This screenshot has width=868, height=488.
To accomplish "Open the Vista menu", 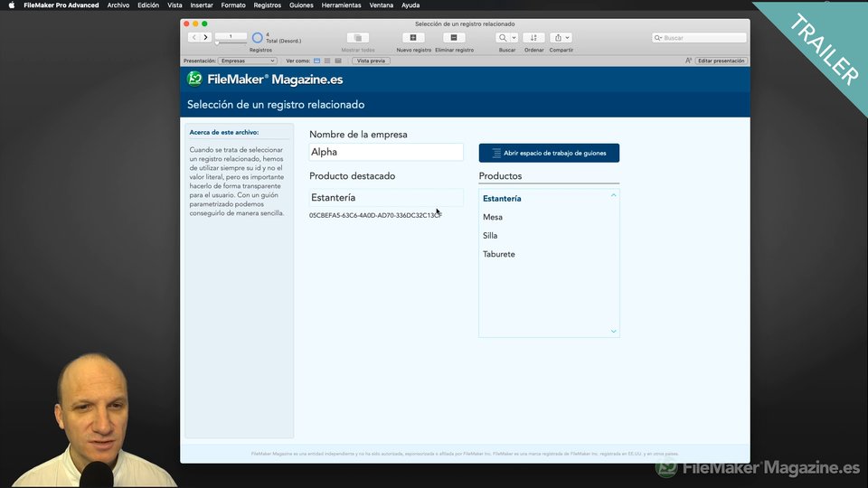I will [x=175, y=5].
